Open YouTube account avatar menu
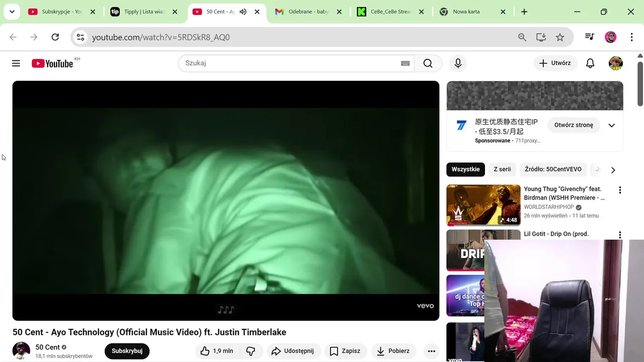The image size is (644, 362). click(616, 63)
